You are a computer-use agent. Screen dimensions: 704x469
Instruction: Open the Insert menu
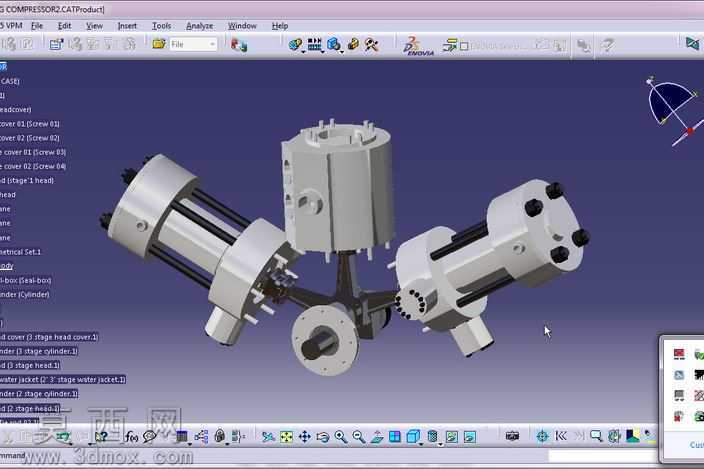(x=127, y=26)
